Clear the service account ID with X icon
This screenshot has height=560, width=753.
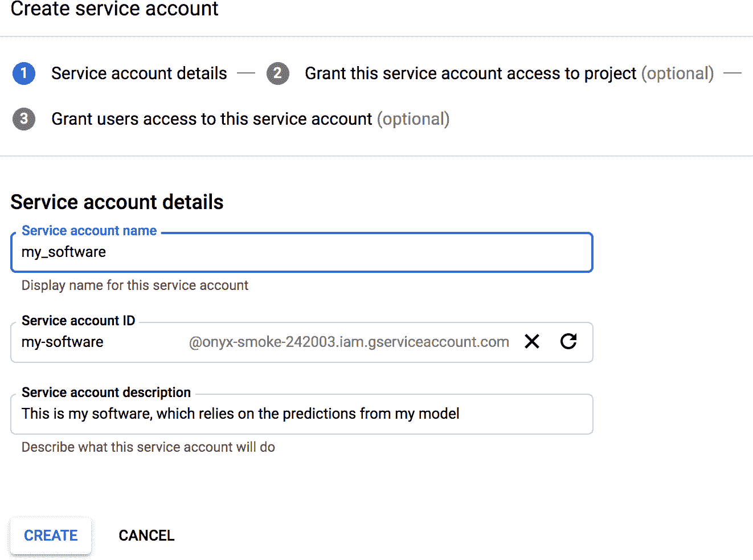tap(532, 341)
